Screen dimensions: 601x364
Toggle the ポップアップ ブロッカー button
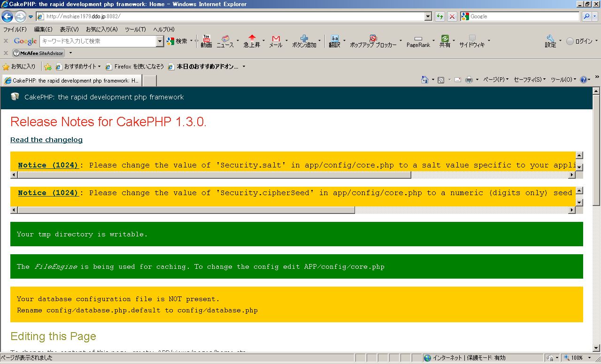373,41
